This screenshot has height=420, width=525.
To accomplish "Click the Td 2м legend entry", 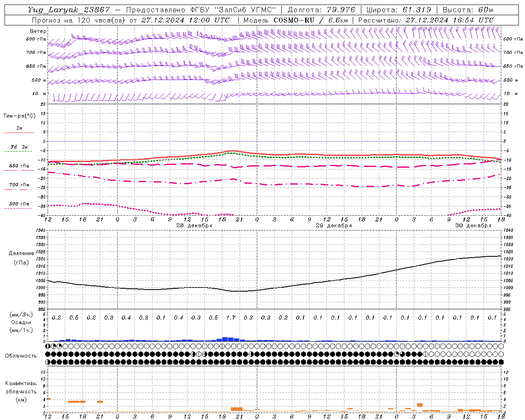I will 19,147.
